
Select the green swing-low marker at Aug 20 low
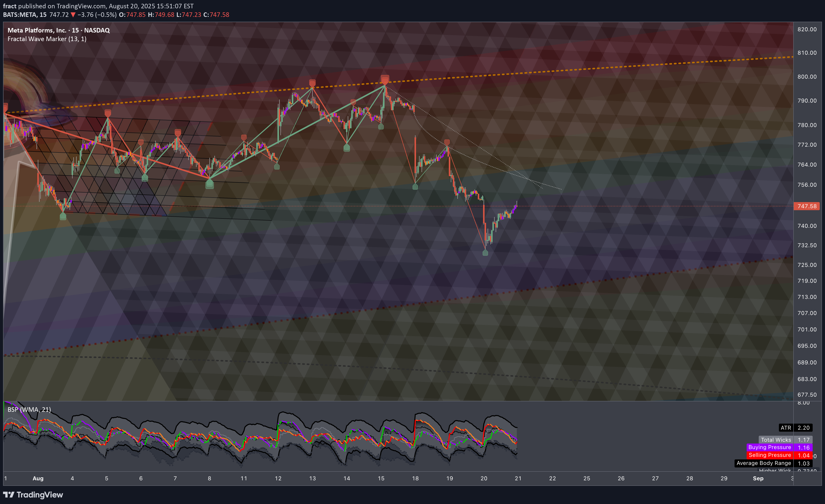[485, 253]
